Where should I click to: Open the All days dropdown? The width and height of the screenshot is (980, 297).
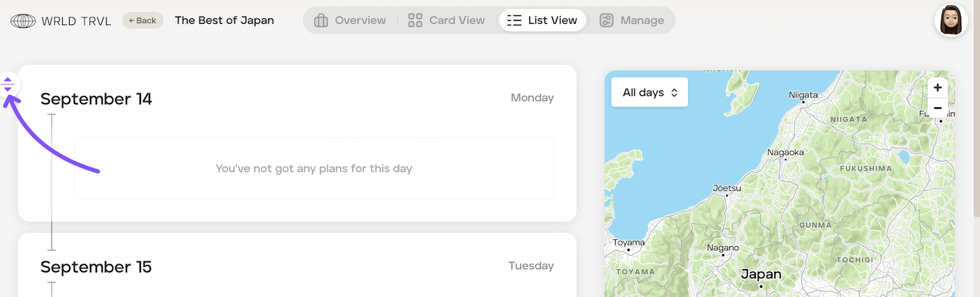point(649,92)
